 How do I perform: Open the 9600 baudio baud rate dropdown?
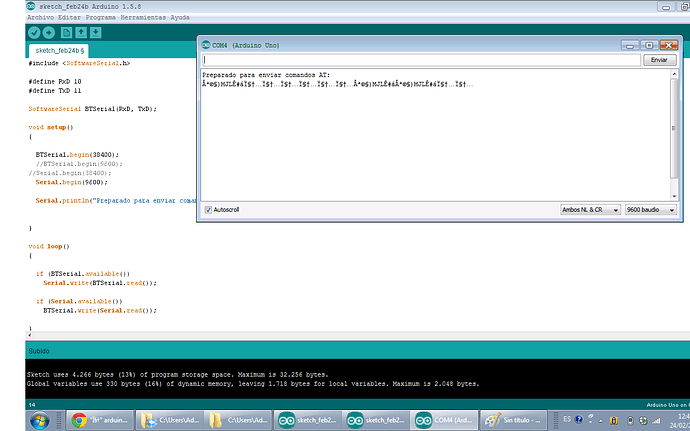[650, 210]
